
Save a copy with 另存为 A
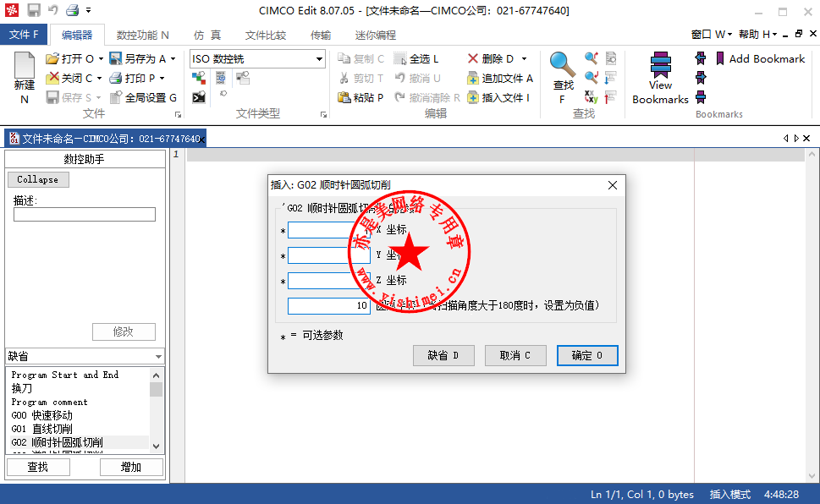pos(139,58)
